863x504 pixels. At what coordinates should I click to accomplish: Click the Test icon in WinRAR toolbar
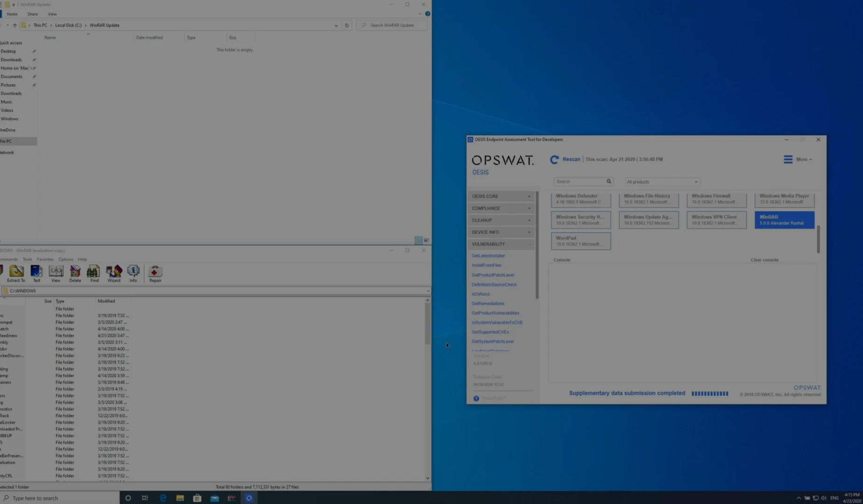point(36,273)
